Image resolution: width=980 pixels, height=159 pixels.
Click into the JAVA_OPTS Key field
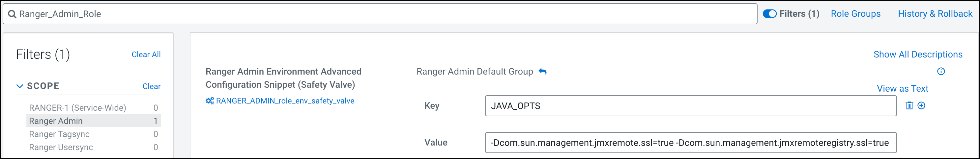(690, 106)
